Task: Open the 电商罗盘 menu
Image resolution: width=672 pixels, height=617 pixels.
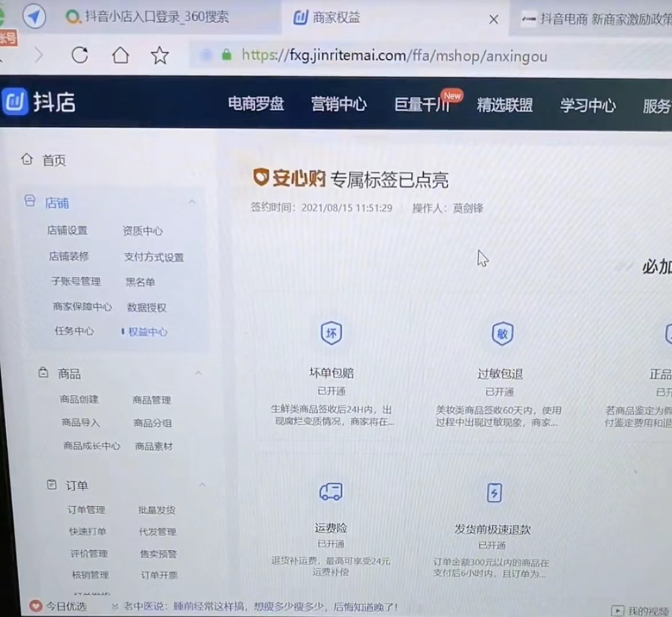Action: (256, 104)
